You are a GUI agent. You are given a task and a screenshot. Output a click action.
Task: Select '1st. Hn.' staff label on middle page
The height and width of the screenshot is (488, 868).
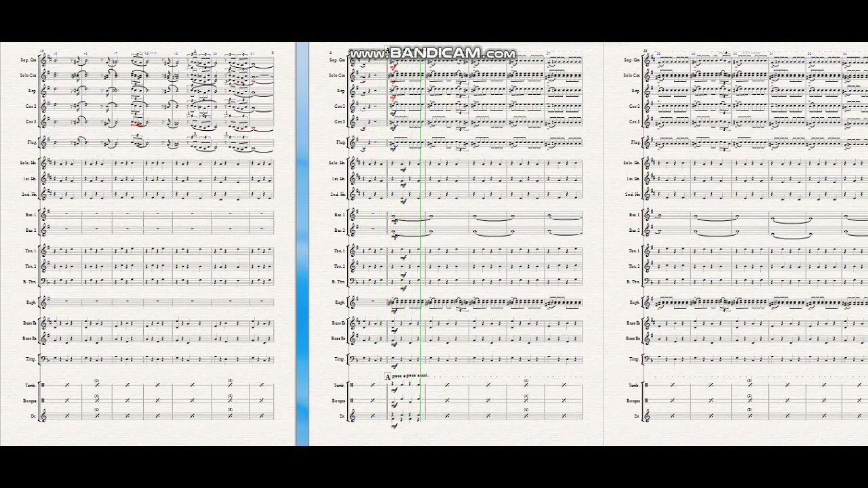[x=338, y=178]
